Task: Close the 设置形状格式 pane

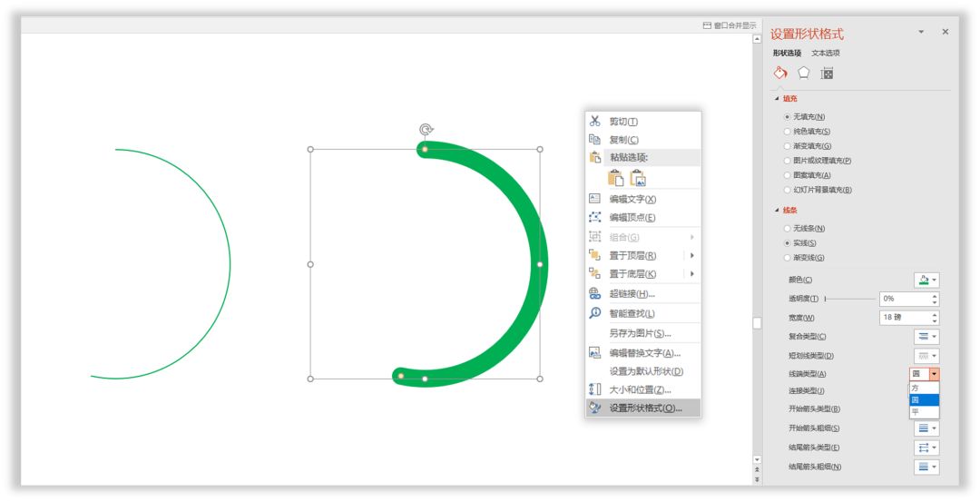Action: point(945,32)
